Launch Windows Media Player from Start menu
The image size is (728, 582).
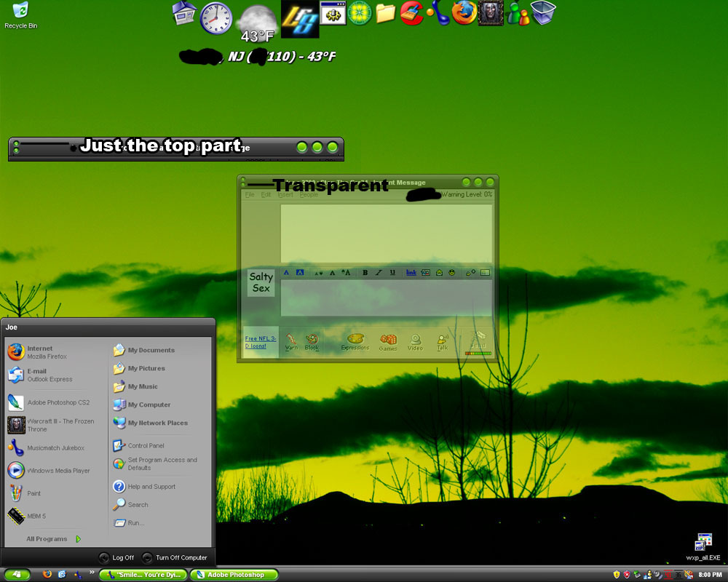pyautogui.click(x=49, y=470)
